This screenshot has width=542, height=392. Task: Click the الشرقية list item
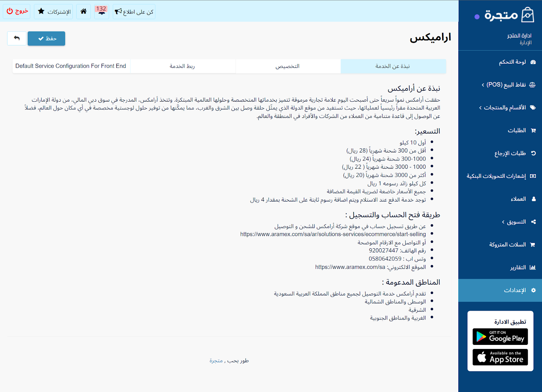[417, 310]
